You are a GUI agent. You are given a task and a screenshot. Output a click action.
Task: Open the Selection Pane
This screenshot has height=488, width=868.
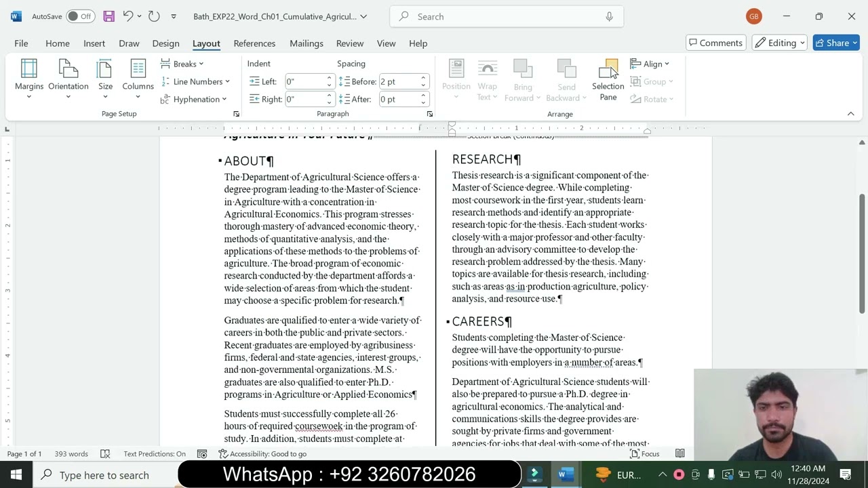608,79
